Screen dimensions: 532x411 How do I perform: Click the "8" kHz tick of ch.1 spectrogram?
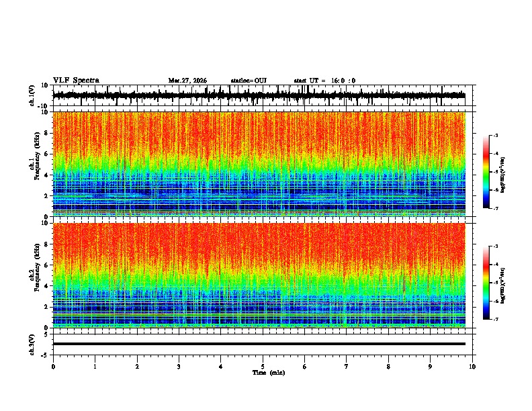[47, 133]
